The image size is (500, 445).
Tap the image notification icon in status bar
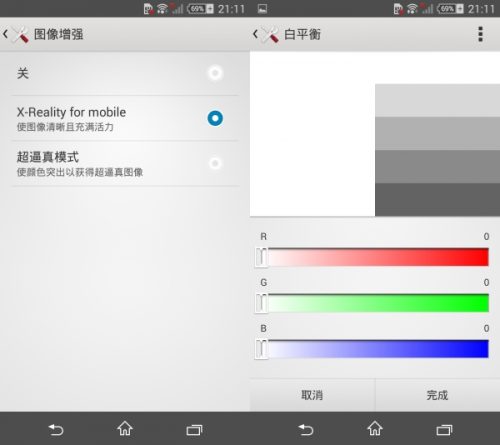click(x=262, y=9)
